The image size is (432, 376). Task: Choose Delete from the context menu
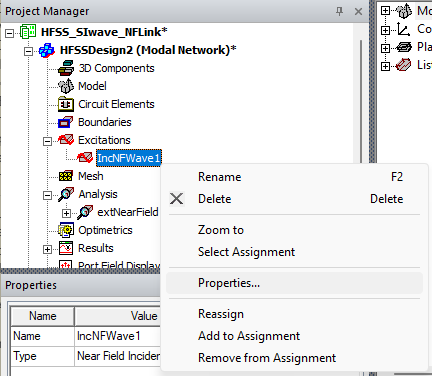click(x=295, y=199)
